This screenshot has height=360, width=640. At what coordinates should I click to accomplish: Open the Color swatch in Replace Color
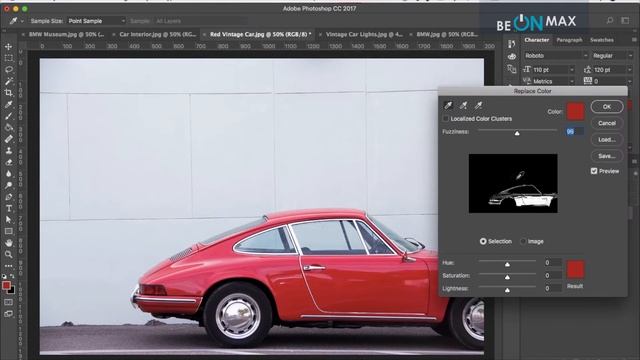click(576, 112)
